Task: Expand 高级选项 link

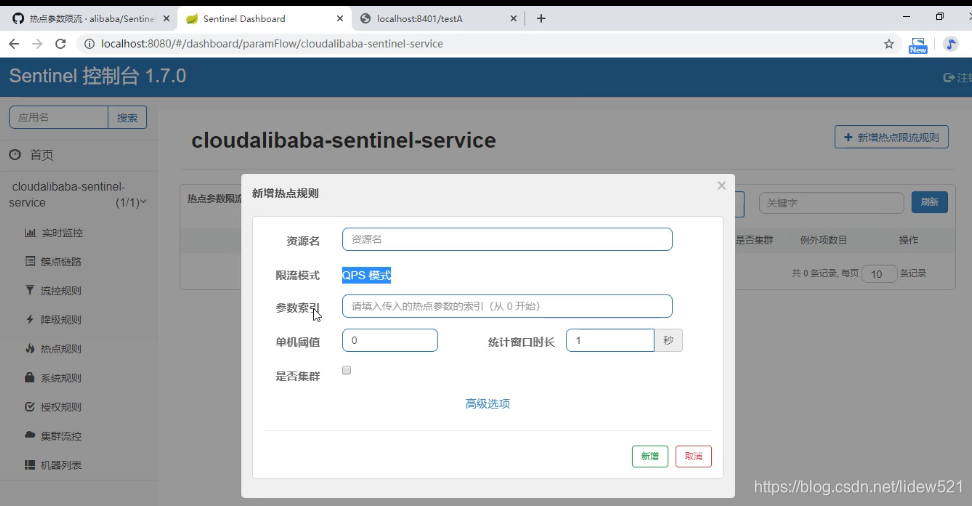Action: tap(488, 404)
